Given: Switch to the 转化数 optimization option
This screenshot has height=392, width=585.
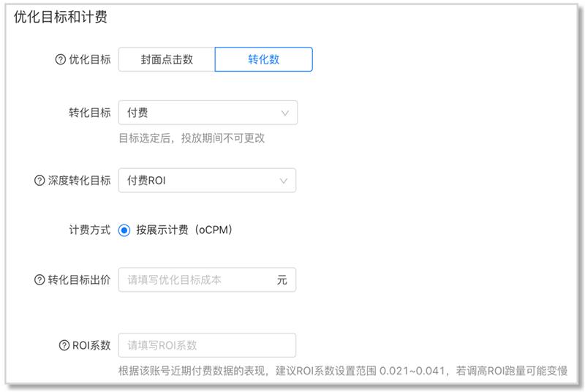Looking at the screenshot, I should (263, 60).
